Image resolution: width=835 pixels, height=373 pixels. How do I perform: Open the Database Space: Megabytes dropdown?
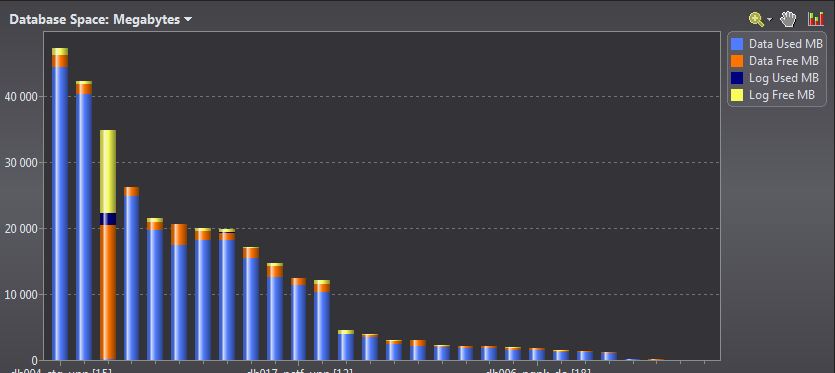point(101,20)
